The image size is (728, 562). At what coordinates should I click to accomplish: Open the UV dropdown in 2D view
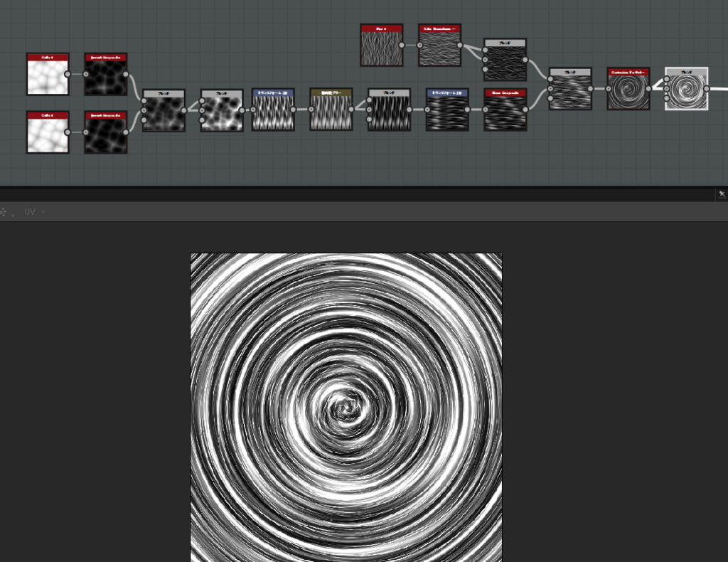pos(35,212)
